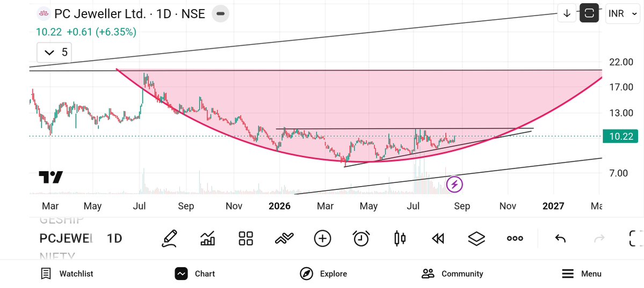Create an alert with the alarm clock icon
644x288 pixels.
pyautogui.click(x=361, y=238)
